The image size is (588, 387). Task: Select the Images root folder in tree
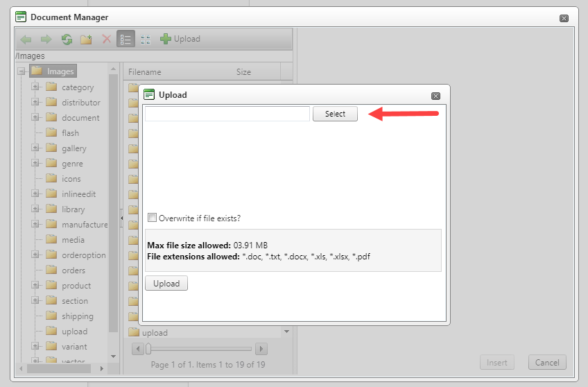pos(53,71)
